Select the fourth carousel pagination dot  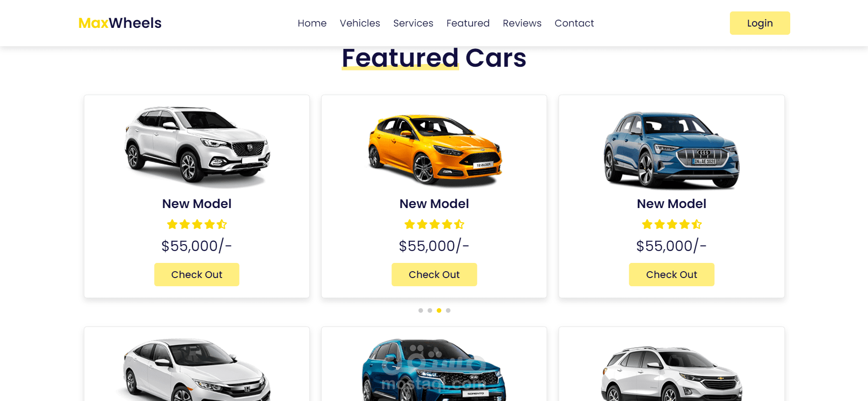(x=448, y=310)
